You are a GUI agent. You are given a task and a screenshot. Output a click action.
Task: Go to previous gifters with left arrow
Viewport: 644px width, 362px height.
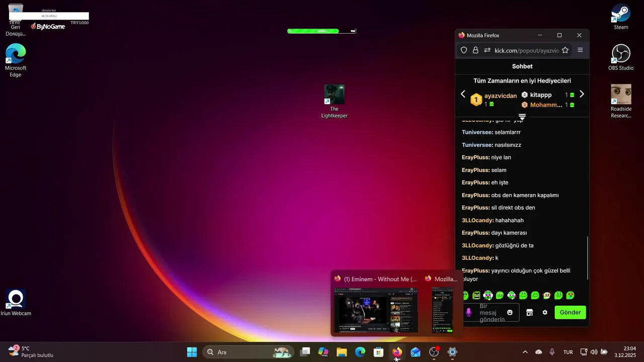[x=463, y=94]
